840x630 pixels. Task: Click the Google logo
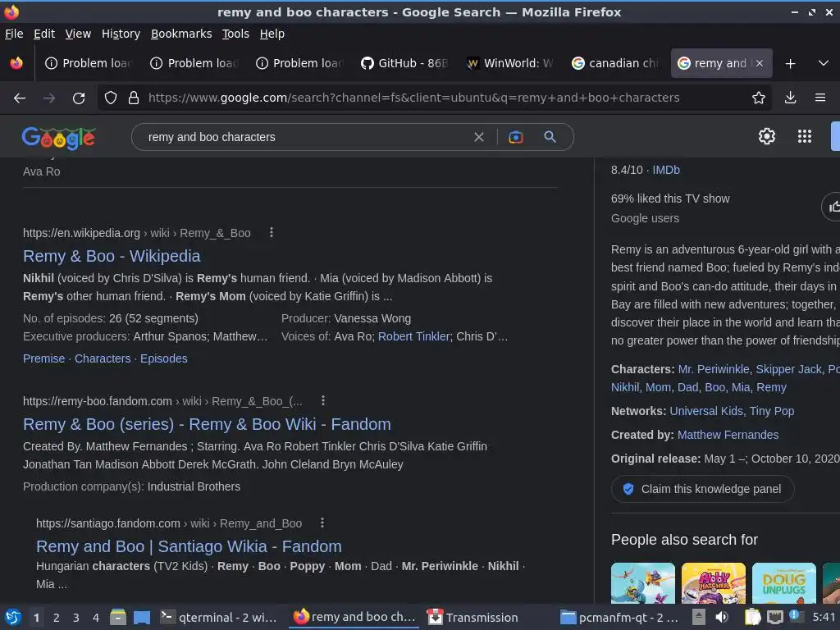pos(59,138)
